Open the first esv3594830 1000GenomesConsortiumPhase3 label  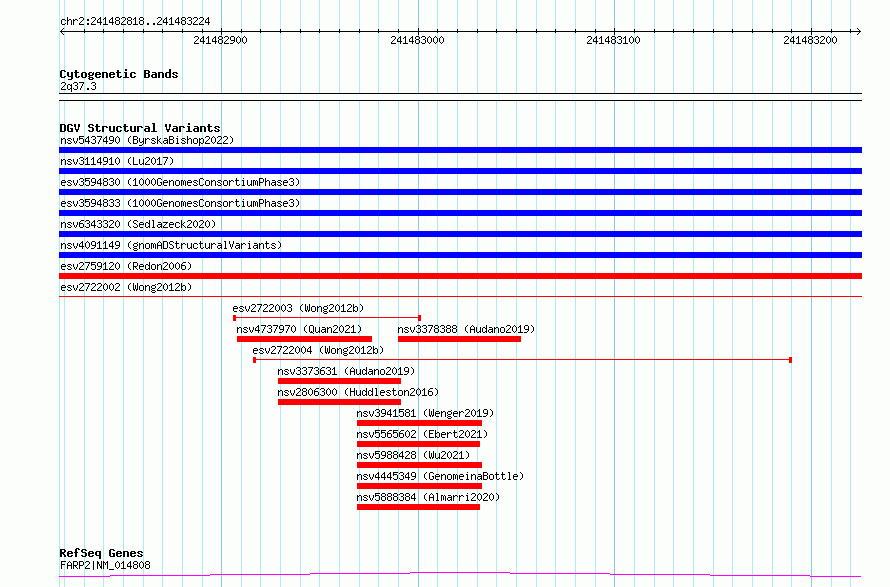(180, 182)
